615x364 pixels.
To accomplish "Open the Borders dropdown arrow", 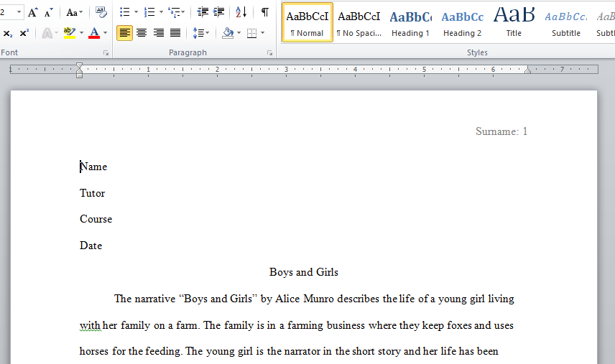I will [262, 33].
